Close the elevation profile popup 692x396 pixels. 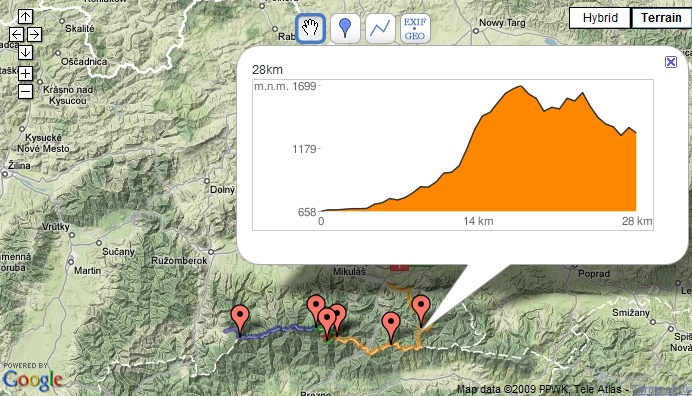671,62
